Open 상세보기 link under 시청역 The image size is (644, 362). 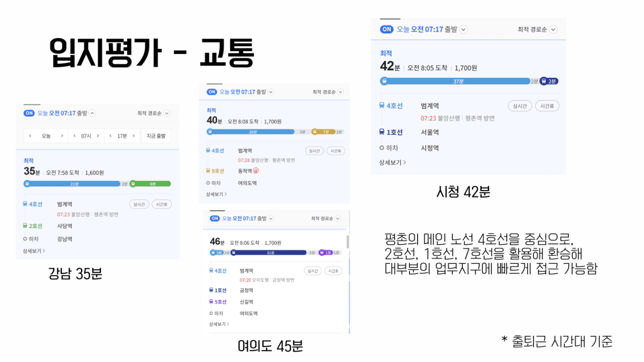click(x=393, y=162)
